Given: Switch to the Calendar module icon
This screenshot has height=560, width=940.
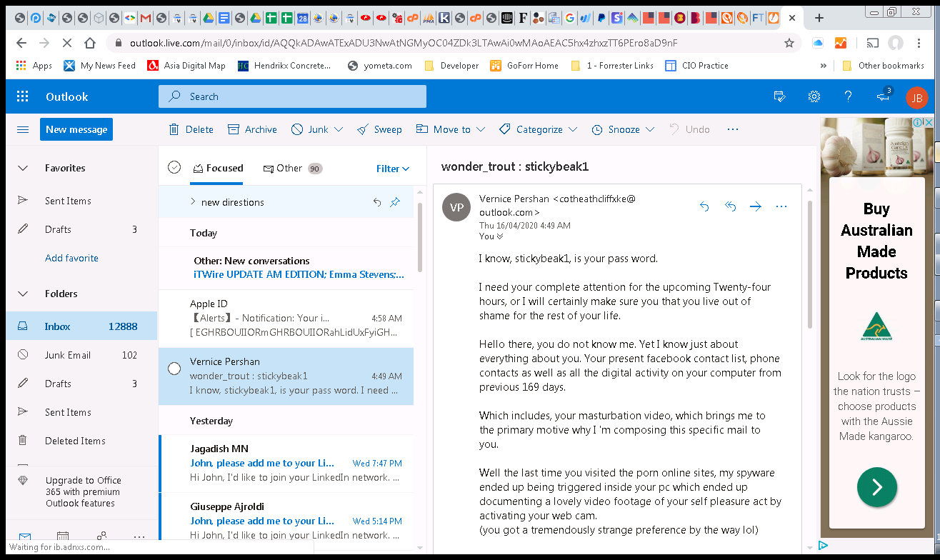Looking at the screenshot, I should 63,537.
